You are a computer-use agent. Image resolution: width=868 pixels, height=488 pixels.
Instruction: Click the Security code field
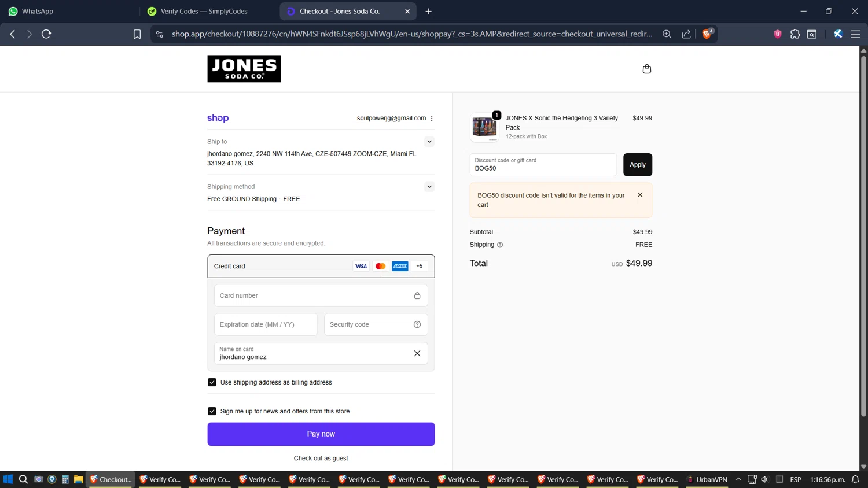[376, 324]
